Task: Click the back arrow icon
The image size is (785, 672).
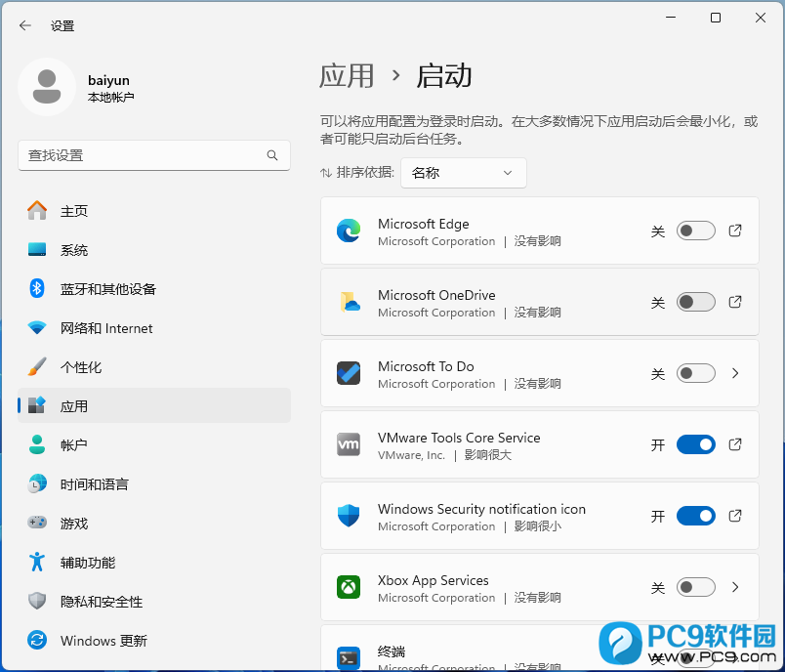Action: [x=25, y=25]
